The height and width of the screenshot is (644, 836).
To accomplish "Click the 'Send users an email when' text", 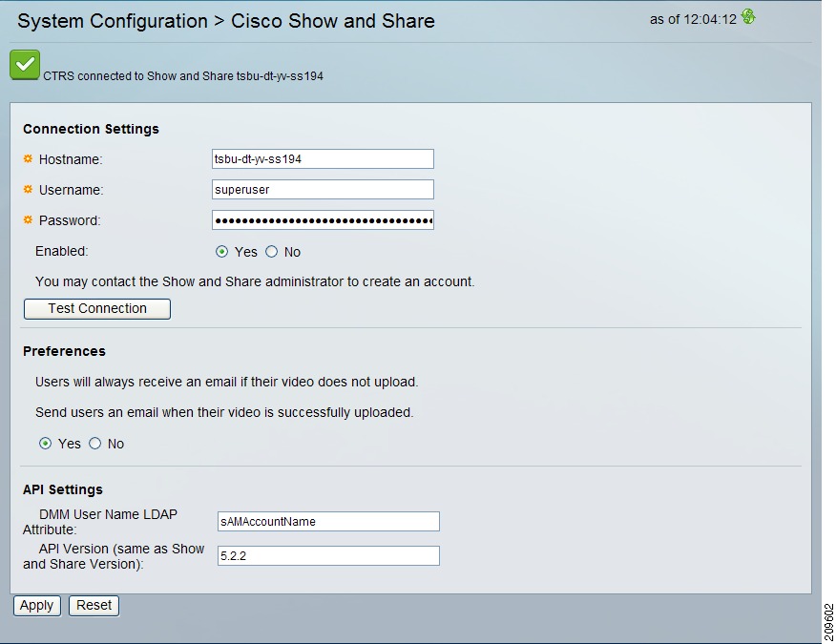I will [224, 412].
